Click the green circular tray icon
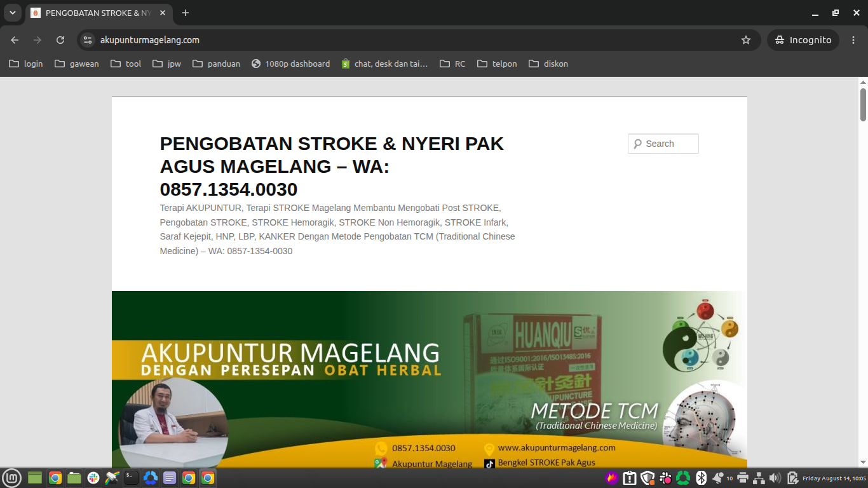 pos(683,478)
